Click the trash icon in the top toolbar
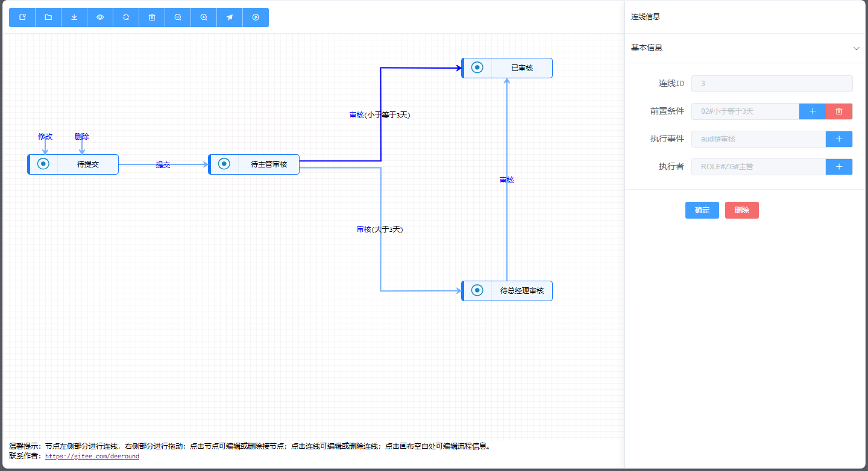This screenshot has height=471, width=868. pyautogui.click(x=152, y=17)
